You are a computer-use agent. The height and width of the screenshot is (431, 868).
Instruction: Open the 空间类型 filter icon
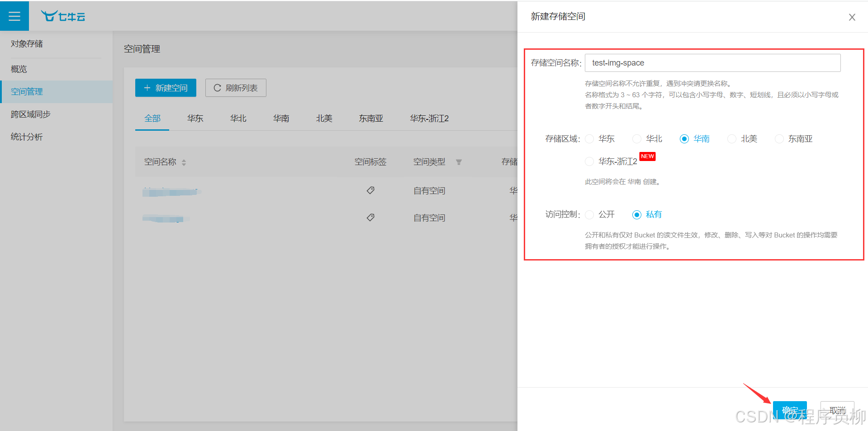point(459,162)
